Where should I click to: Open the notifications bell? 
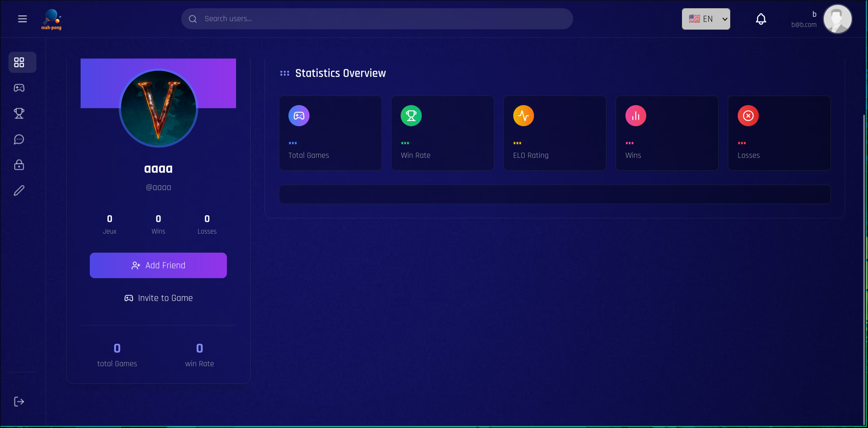point(761,19)
